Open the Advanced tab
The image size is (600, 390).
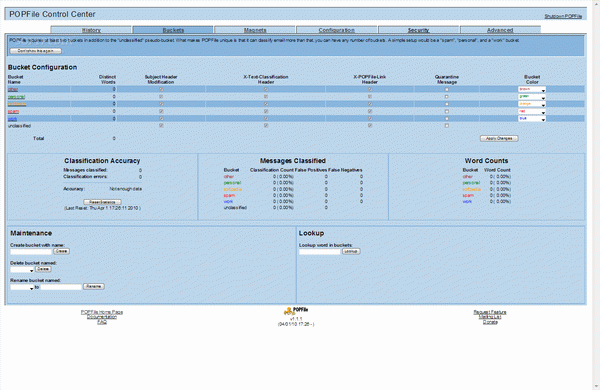point(500,30)
